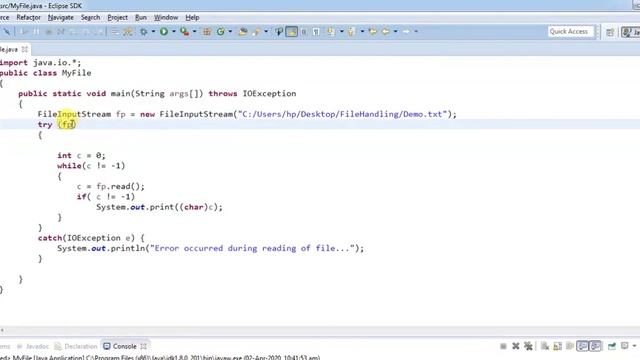This screenshot has height=360, width=640.
Task: Switch to the Declaration tab
Action: pos(76,347)
